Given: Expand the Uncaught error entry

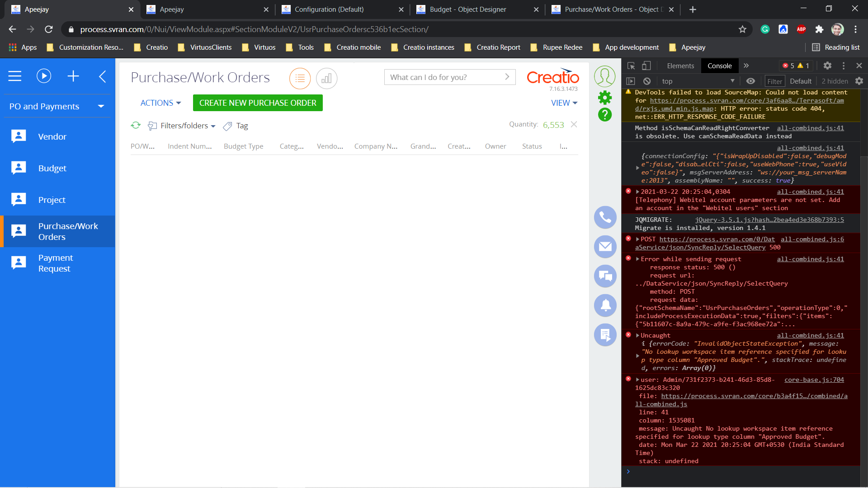Looking at the screenshot, I should (x=637, y=335).
